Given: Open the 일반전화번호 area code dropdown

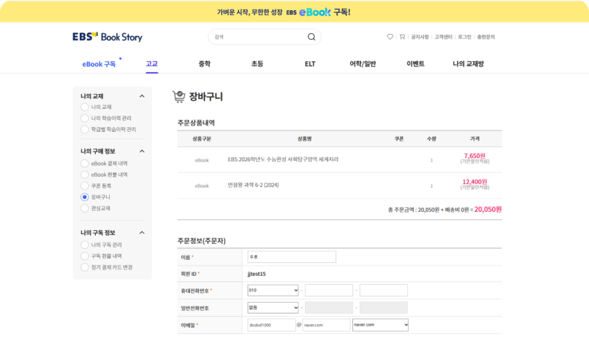Looking at the screenshot, I should 273,308.
